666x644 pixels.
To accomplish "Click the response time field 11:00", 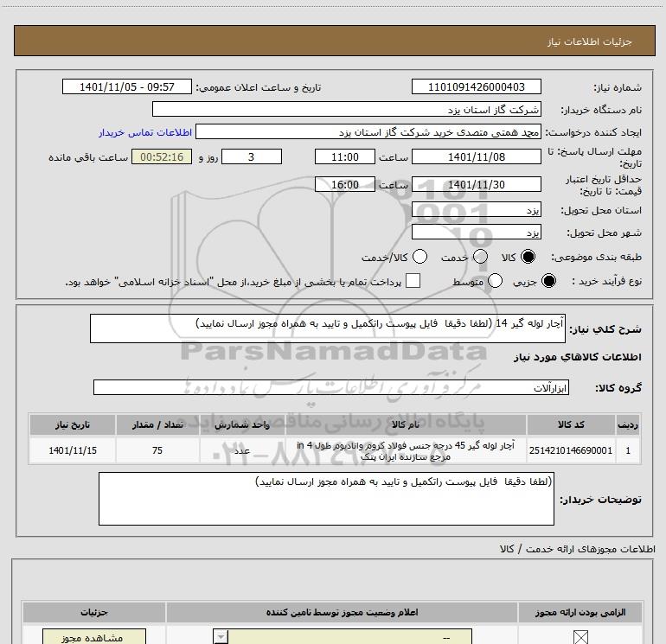I will 345,156.
